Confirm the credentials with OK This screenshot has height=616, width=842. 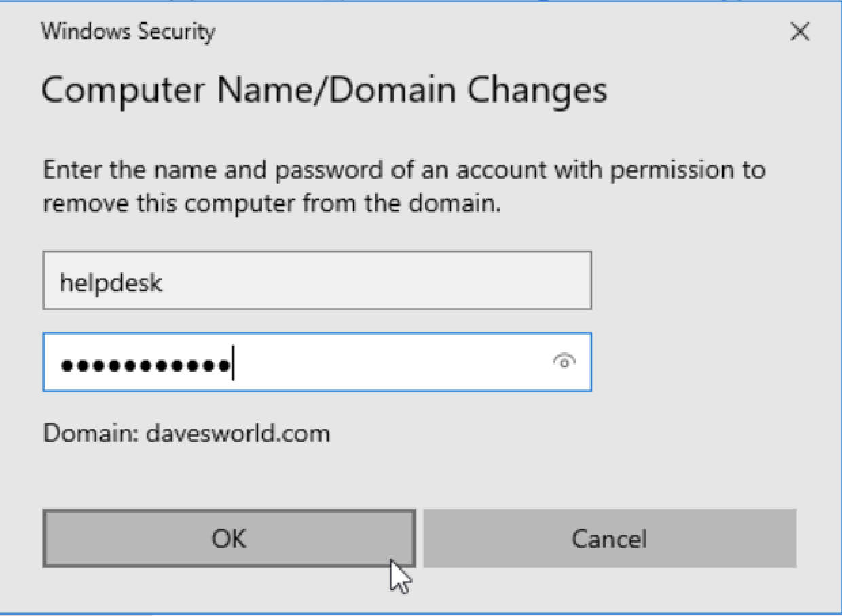229,539
